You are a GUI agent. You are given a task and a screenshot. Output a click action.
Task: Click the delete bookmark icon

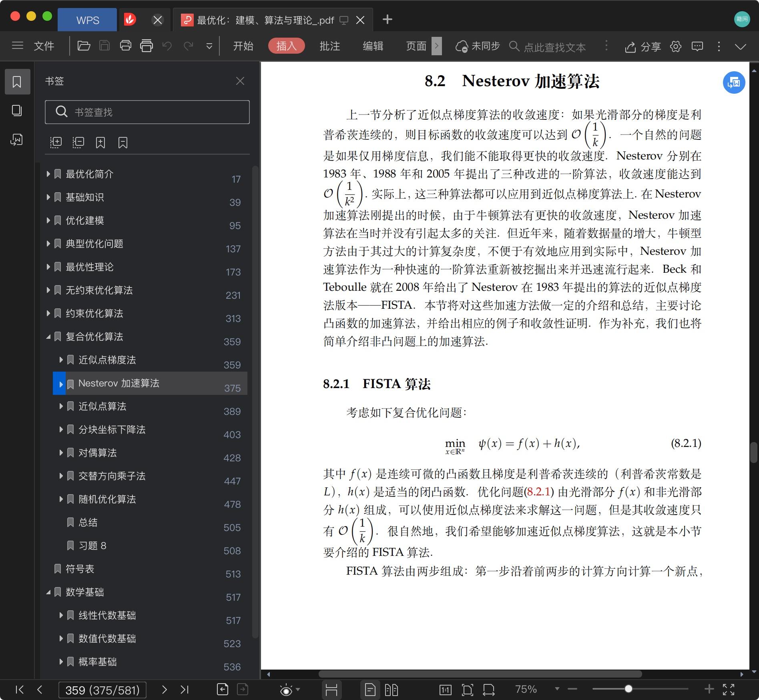(123, 143)
